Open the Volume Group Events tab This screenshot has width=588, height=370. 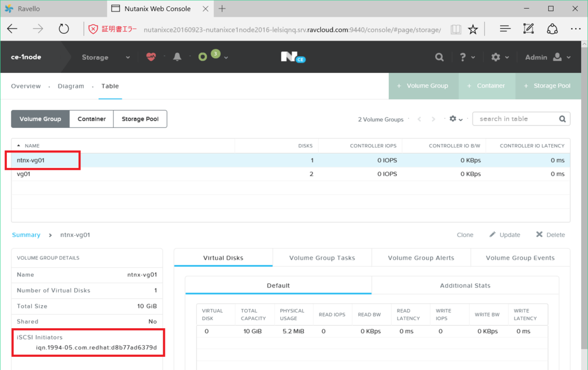pos(520,258)
